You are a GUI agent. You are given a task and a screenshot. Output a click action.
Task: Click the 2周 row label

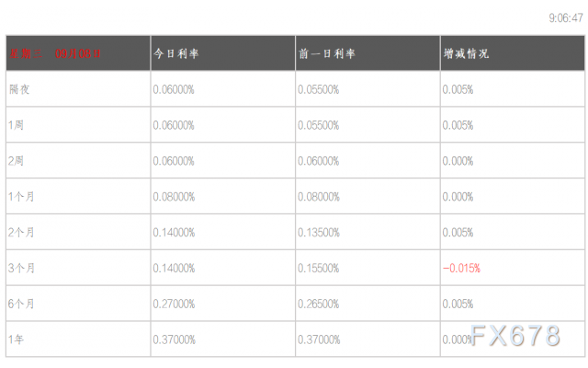[17, 161]
